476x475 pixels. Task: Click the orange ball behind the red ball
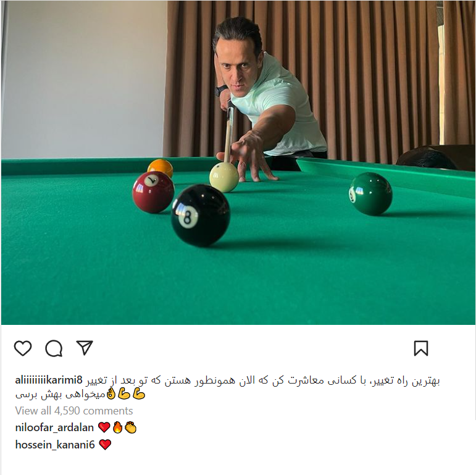(161, 167)
